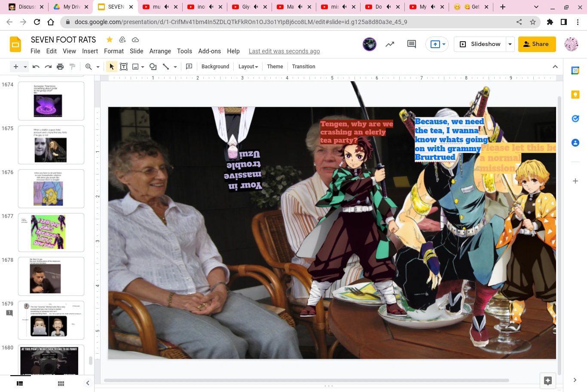Viewport: 587px width, 392px height.
Task: Switch to grid view of slides
Action: (x=61, y=383)
